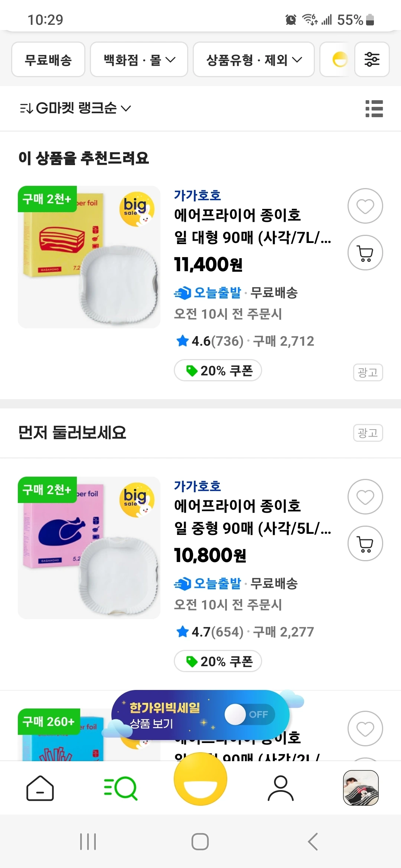Toggle the 한가위빅세일 OFF switch
The height and width of the screenshot is (868, 401).
point(250,714)
